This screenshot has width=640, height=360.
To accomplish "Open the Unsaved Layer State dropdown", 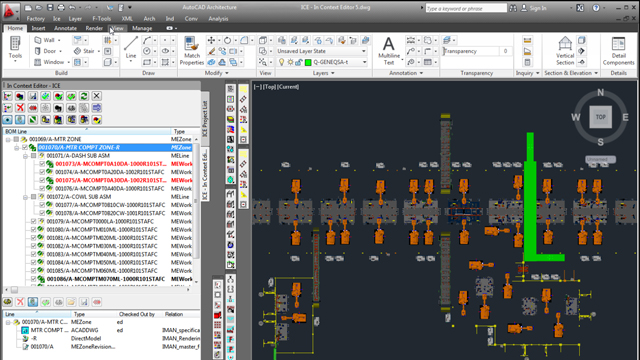I will 322,51.
